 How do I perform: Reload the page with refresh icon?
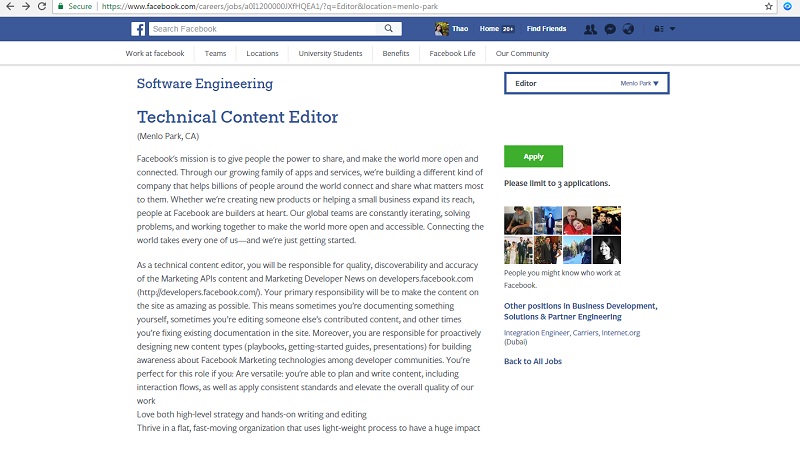(42, 7)
